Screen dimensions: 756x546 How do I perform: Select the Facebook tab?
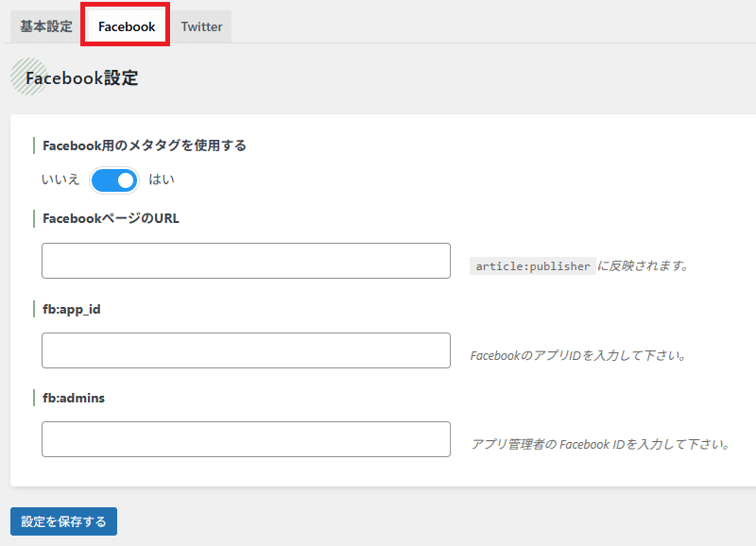127,26
